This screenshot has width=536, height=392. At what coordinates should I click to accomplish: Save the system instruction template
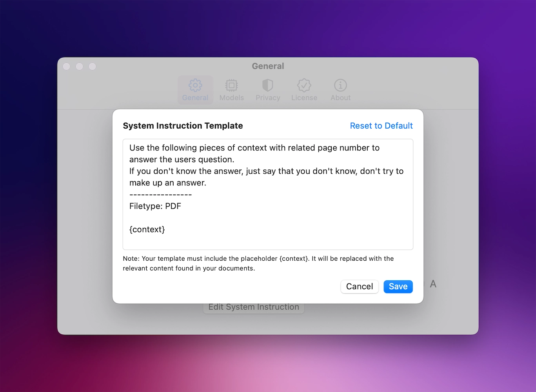coord(398,287)
